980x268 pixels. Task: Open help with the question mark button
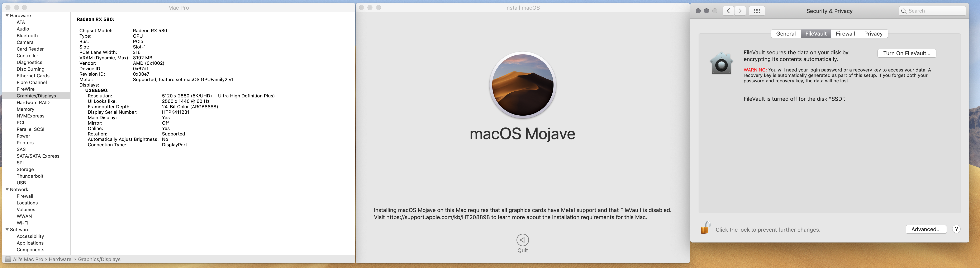(956, 229)
